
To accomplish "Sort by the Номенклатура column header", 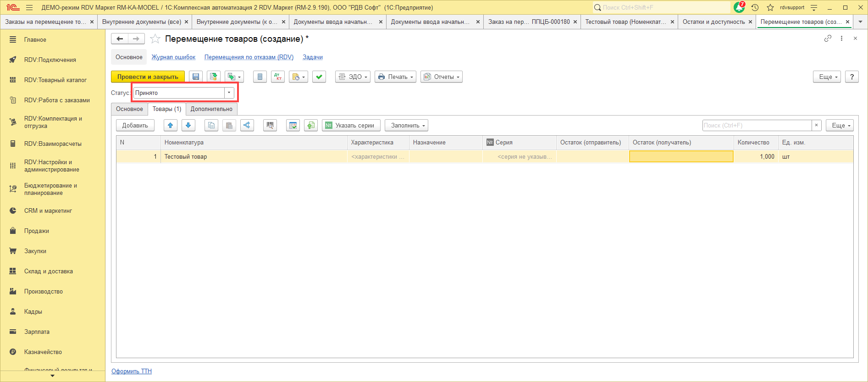I will [254, 142].
